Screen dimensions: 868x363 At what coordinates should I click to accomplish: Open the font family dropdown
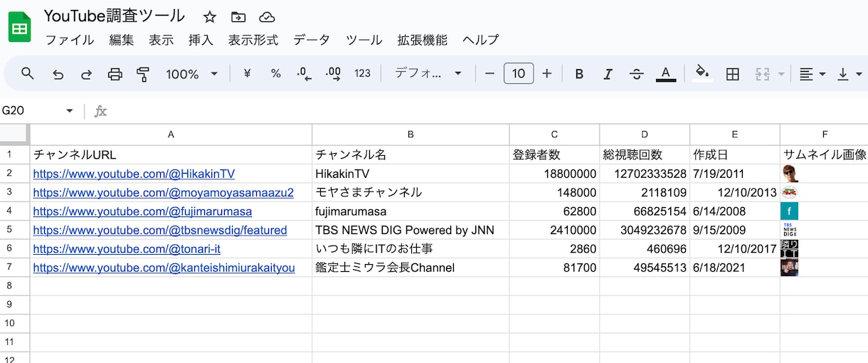(428, 73)
